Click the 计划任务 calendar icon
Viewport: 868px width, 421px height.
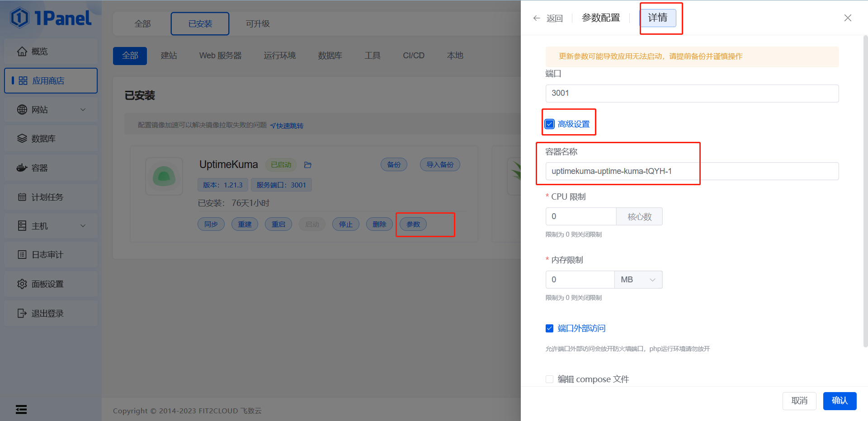click(22, 197)
